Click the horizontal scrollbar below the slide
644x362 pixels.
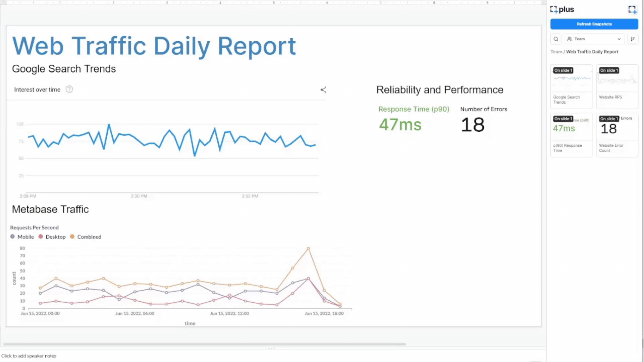(205, 344)
